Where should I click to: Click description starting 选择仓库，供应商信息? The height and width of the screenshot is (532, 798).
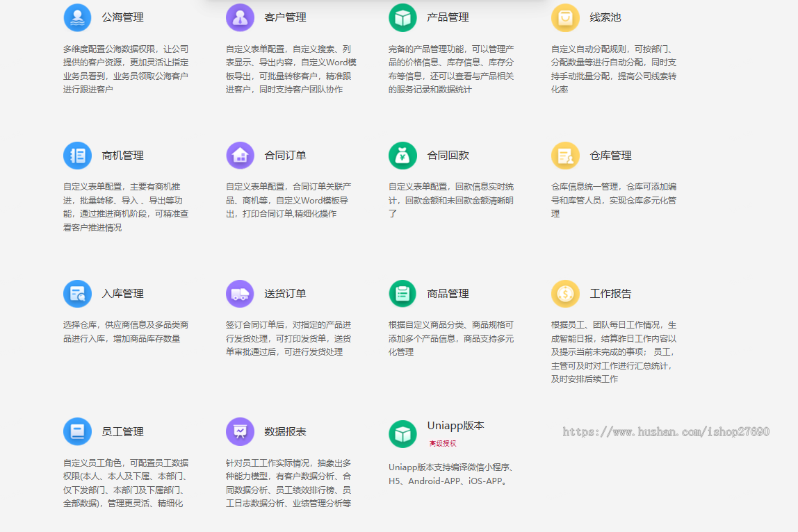tap(126, 331)
